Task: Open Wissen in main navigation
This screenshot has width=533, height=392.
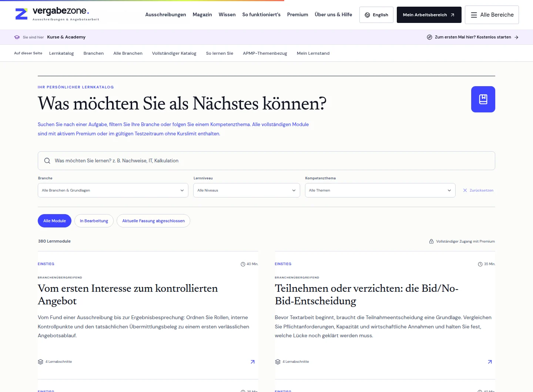Action: coord(227,15)
